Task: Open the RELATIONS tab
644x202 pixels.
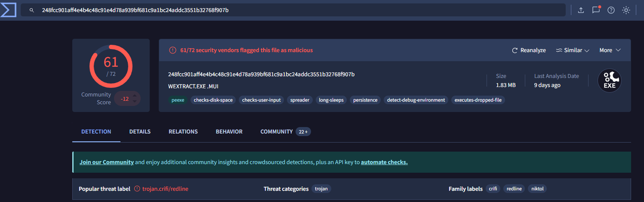Action: pyautogui.click(x=183, y=131)
